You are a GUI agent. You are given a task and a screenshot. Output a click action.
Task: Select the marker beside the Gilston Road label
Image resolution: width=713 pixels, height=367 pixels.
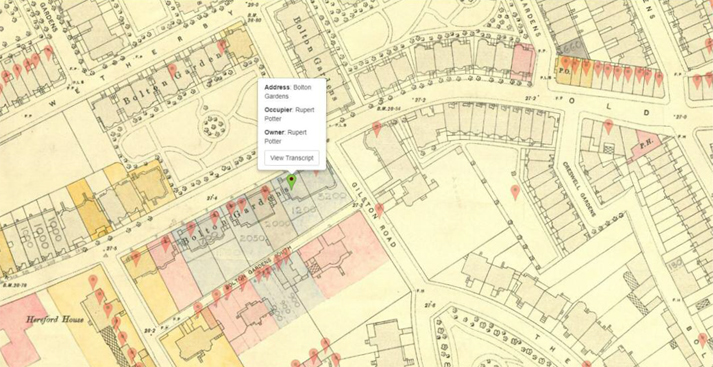point(379,210)
